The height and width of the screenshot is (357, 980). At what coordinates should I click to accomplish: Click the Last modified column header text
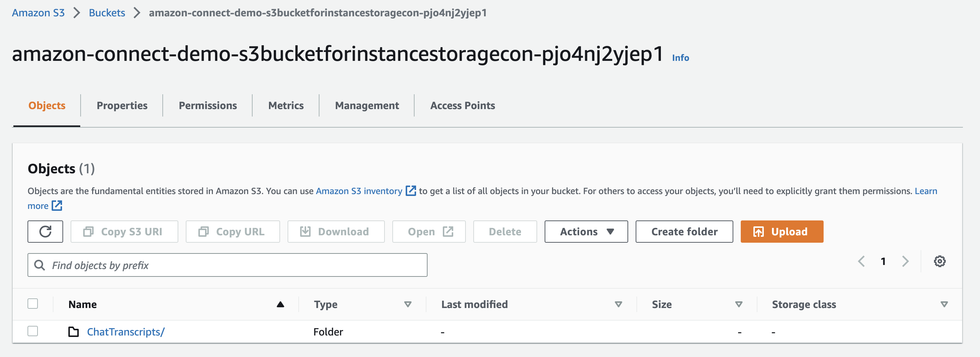click(x=474, y=304)
